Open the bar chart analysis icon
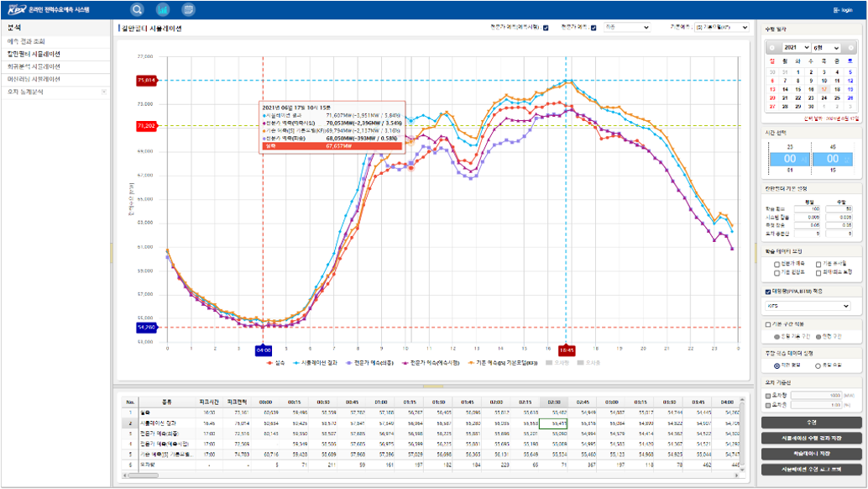868x489 pixels. click(162, 10)
